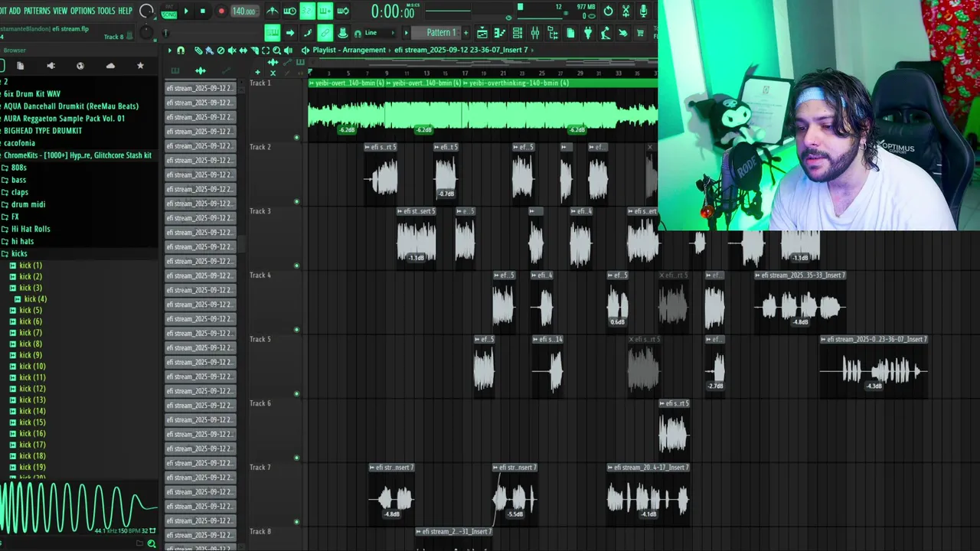The height and width of the screenshot is (551, 980).
Task: Open the microphone recording icon
Action: click(643, 11)
